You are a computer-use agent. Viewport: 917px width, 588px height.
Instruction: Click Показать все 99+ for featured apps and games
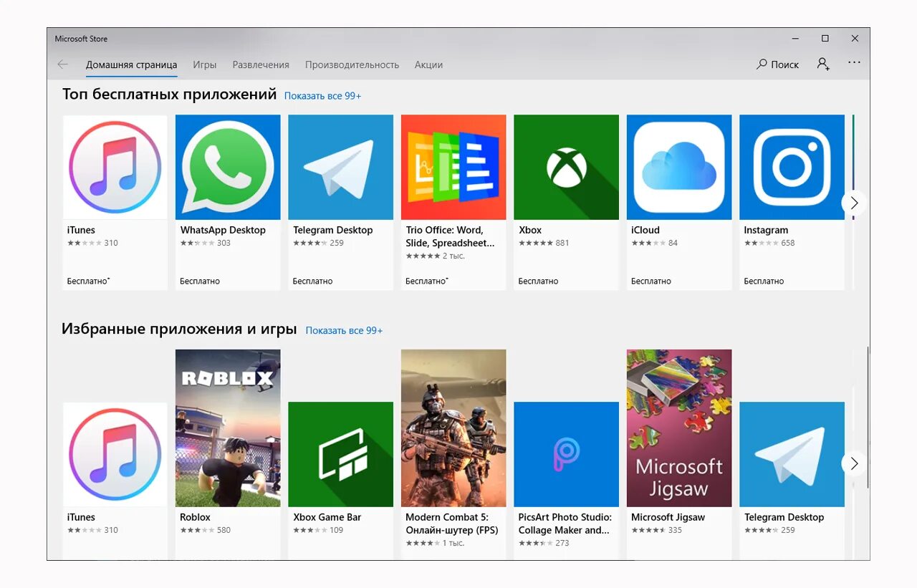coord(344,331)
